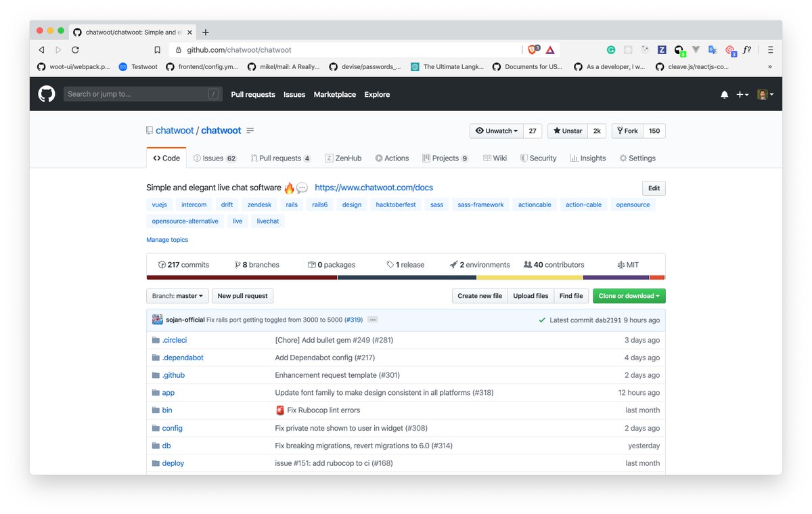Click the list icon next to the chatwoot repo name

pos(250,131)
